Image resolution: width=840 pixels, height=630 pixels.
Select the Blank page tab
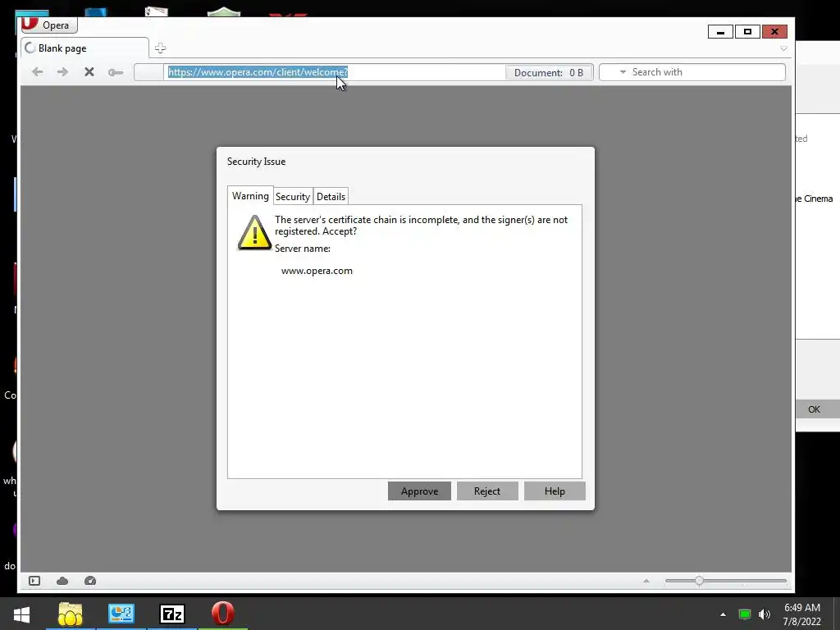[x=84, y=48]
